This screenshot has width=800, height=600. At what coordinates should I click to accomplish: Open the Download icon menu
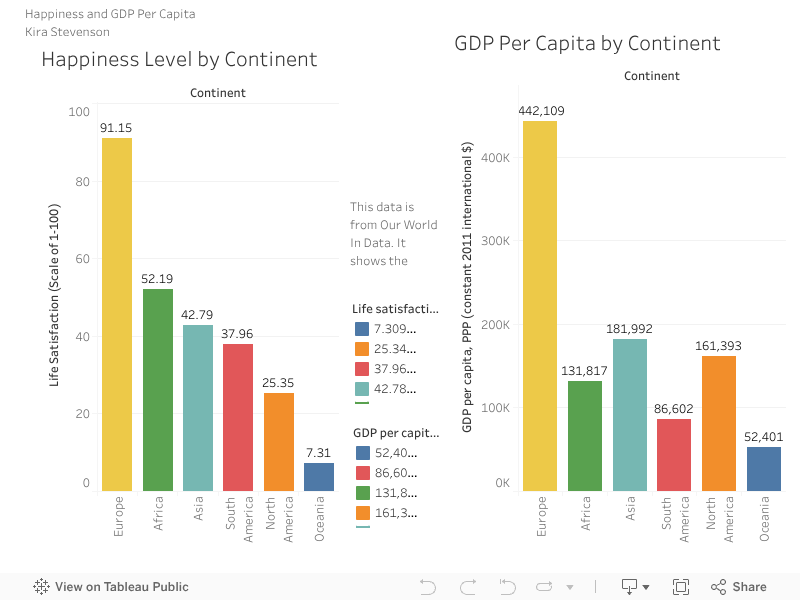coord(630,587)
